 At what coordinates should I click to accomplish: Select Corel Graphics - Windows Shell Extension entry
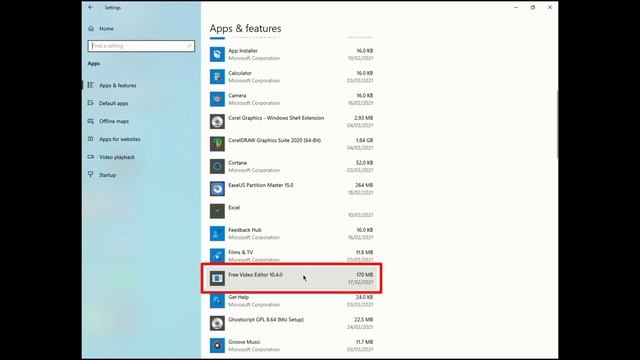point(291,122)
